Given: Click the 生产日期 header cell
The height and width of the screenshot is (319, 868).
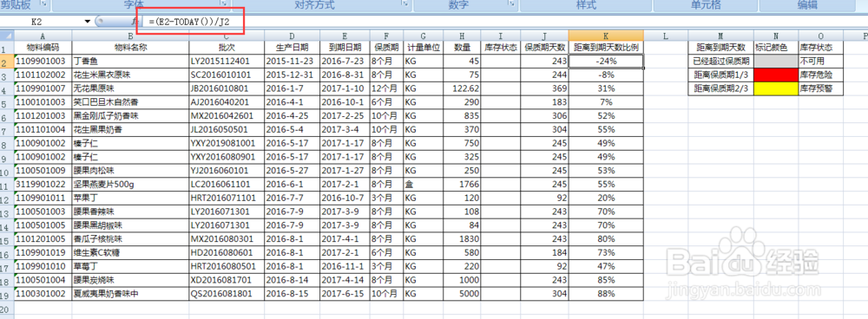Looking at the screenshot, I should [292, 47].
